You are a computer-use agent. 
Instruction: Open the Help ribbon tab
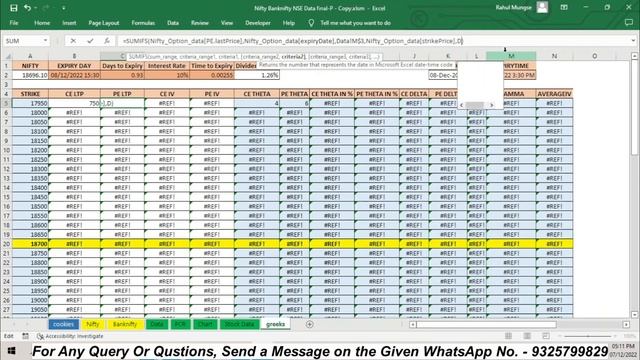click(x=289, y=23)
